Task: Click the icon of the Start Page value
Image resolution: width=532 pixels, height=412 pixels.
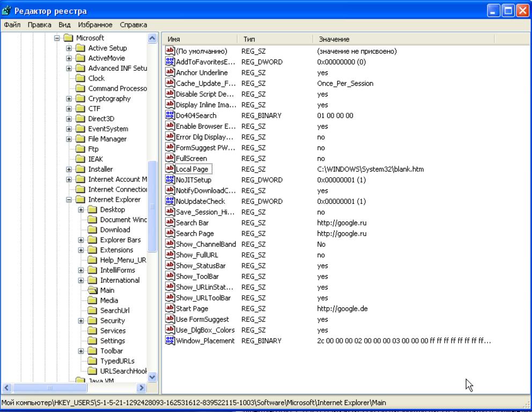Action: point(169,308)
